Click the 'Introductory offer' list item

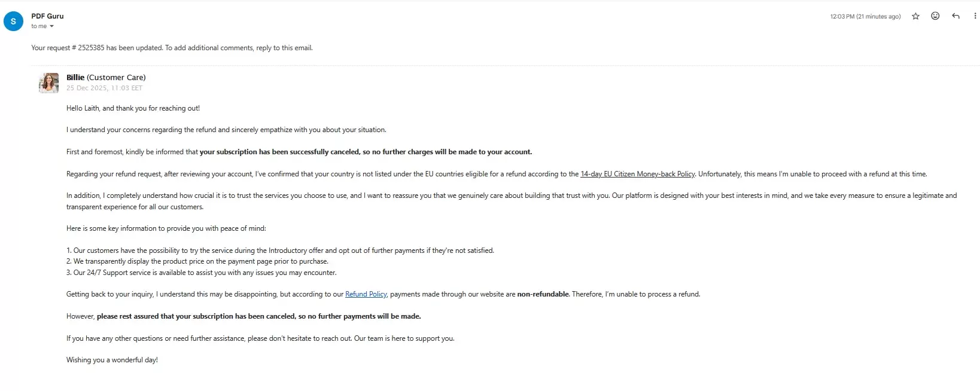click(280, 251)
